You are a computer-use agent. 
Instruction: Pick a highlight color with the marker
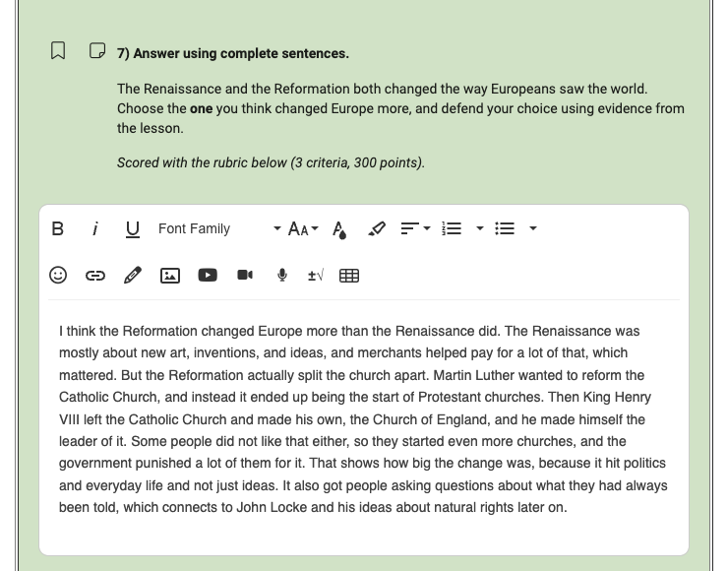point(377,228)
